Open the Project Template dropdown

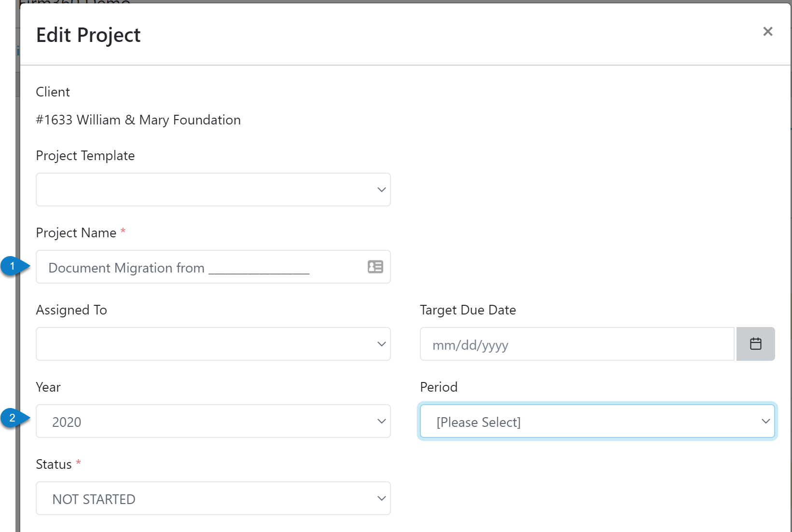click(x=212, y=189)
